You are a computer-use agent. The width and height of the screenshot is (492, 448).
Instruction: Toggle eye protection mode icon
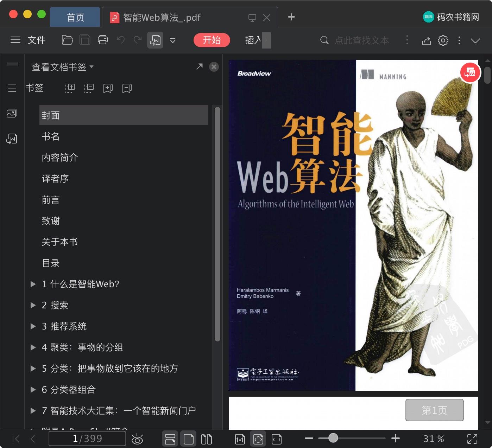[x=137, y=439]
